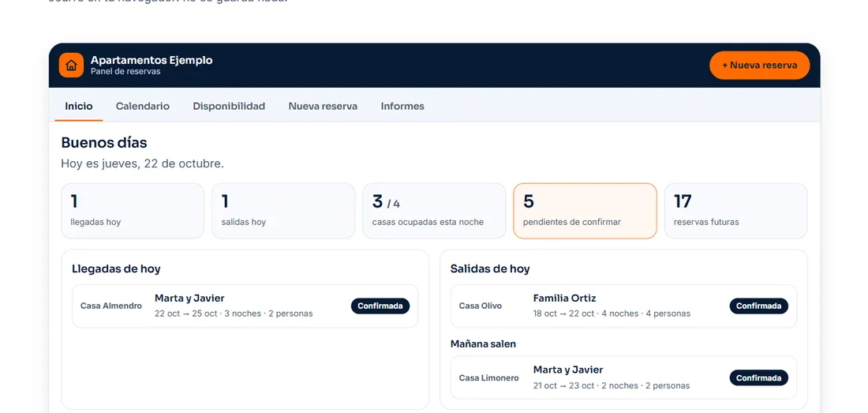Image resolution: width=868 pixels, height=413 pixels.
Task: Open the Disponibilidad tab
Action: tap(229, 107)
